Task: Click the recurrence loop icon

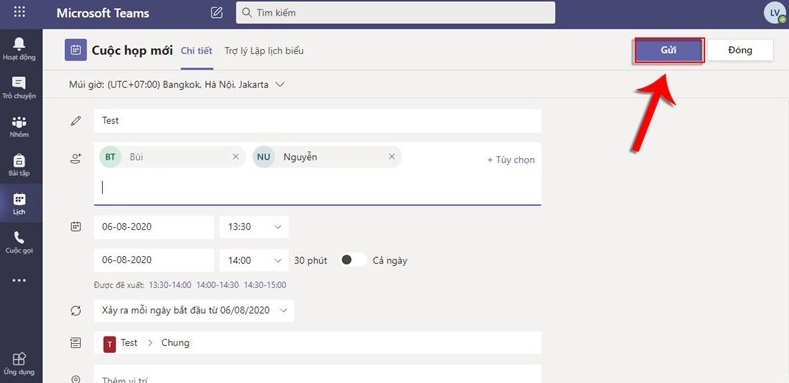Action: click(x=75, y=311)
